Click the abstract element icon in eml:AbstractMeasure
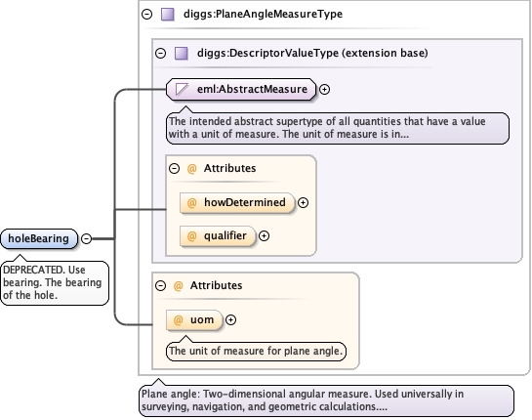 (x=182, y=89)
